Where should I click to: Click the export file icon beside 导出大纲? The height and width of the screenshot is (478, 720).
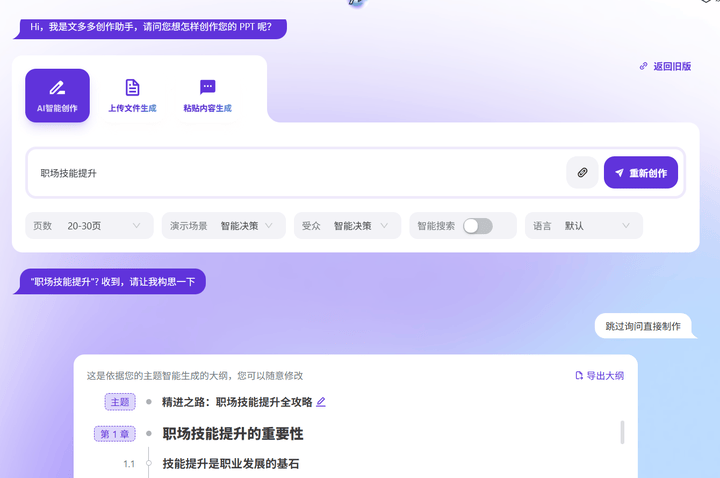tap(578, 376)
